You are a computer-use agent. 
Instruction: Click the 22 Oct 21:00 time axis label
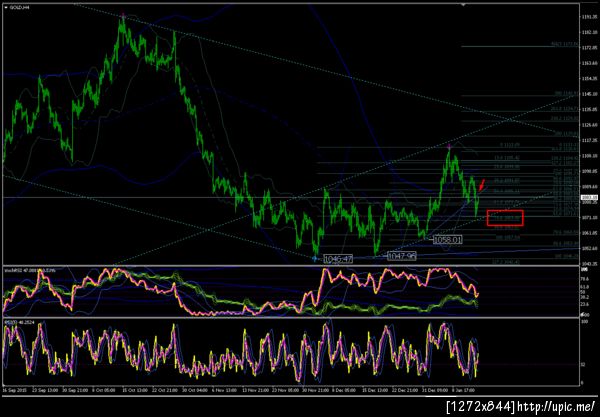point(165,390)
